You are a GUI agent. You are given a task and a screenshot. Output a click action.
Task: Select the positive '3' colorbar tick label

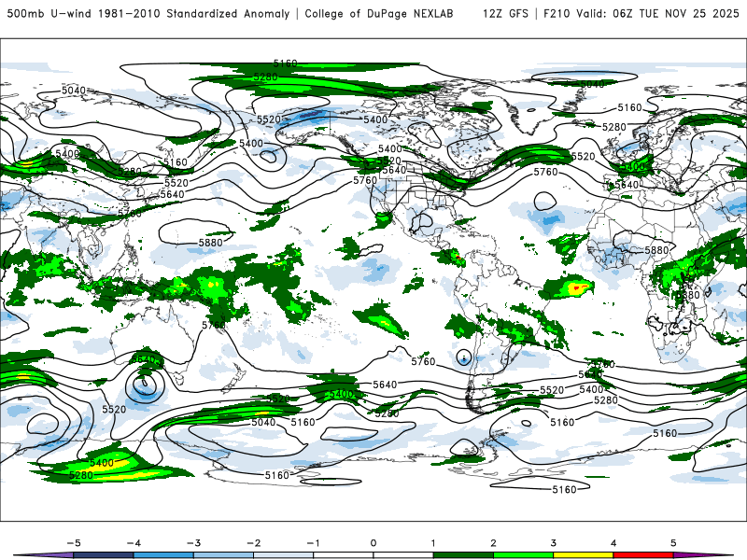(554, 543)
